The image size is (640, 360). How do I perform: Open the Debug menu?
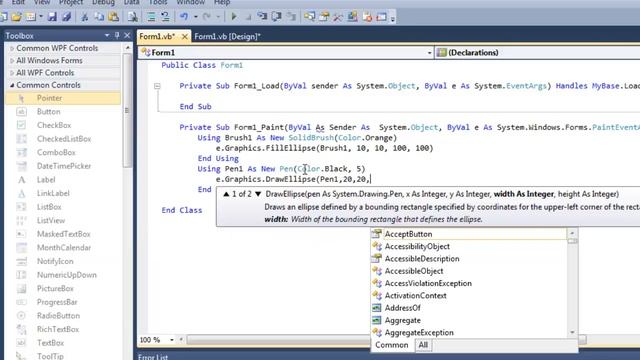(103, 2)
